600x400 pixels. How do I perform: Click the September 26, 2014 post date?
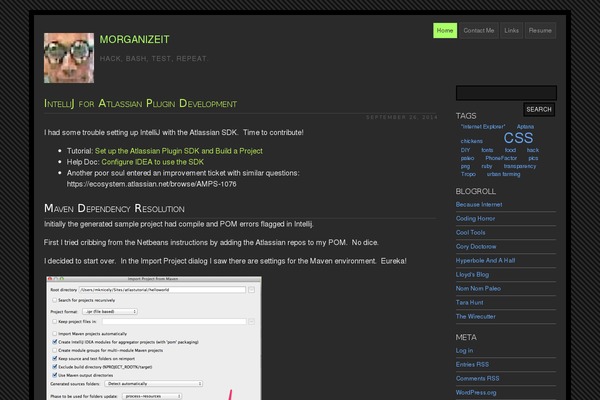point(401,117)
